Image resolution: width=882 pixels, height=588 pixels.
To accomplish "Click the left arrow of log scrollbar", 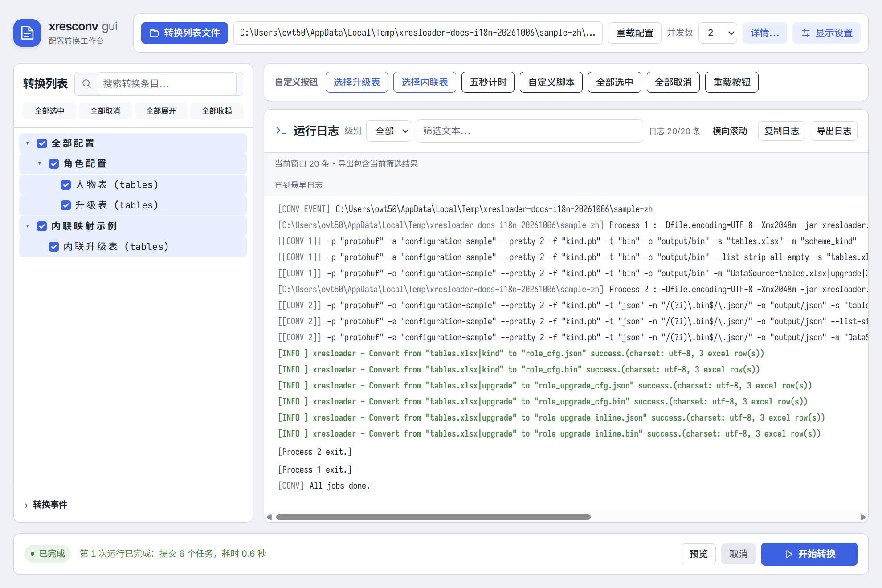I will [x=269, y=517].
